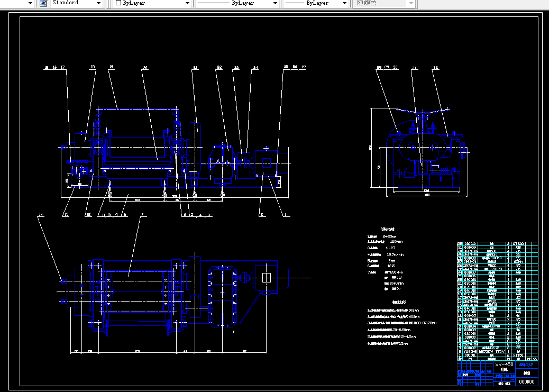This screenshot has width=549, height=392.
Task: Pick balloon number 3
Action: pyautogui.click(x=209, y=215)
